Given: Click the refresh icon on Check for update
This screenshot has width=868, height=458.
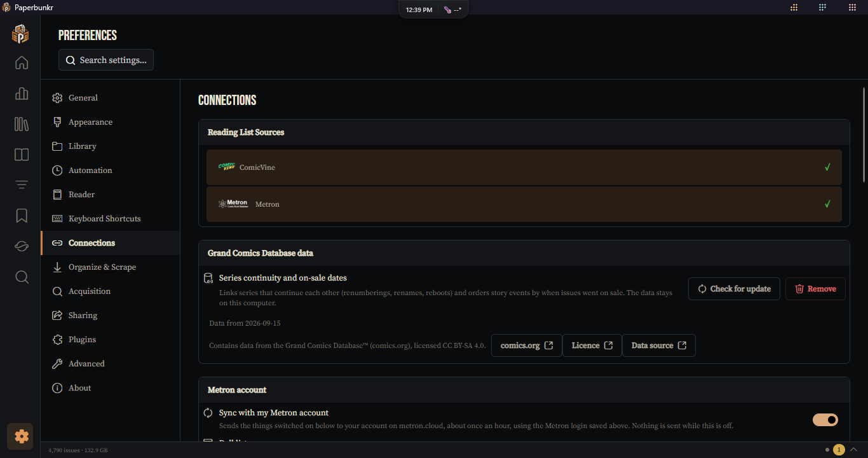Looking at the screenshot, I should (702, 289).
